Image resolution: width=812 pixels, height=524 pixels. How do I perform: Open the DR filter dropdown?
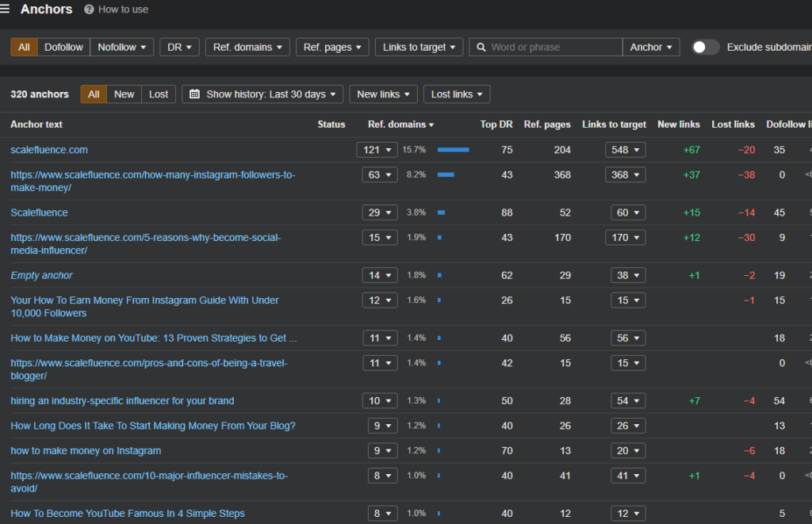click(x=179, y=47)
